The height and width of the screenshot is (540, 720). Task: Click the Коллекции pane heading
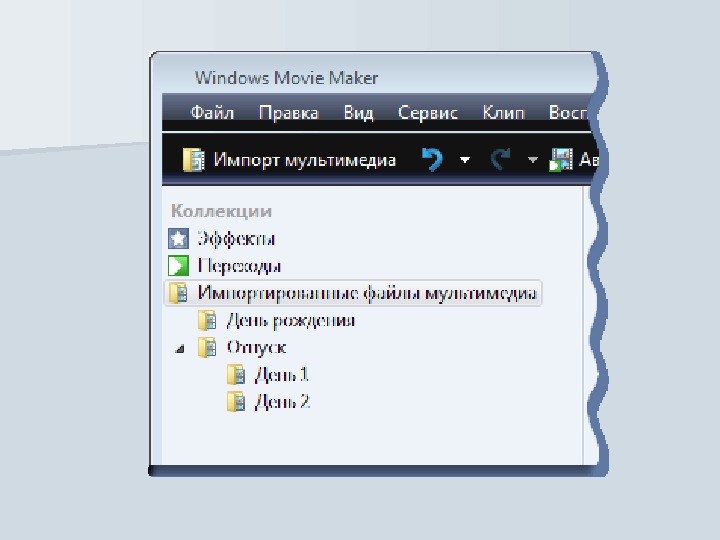pyautogui.click(x=221, y=211)
